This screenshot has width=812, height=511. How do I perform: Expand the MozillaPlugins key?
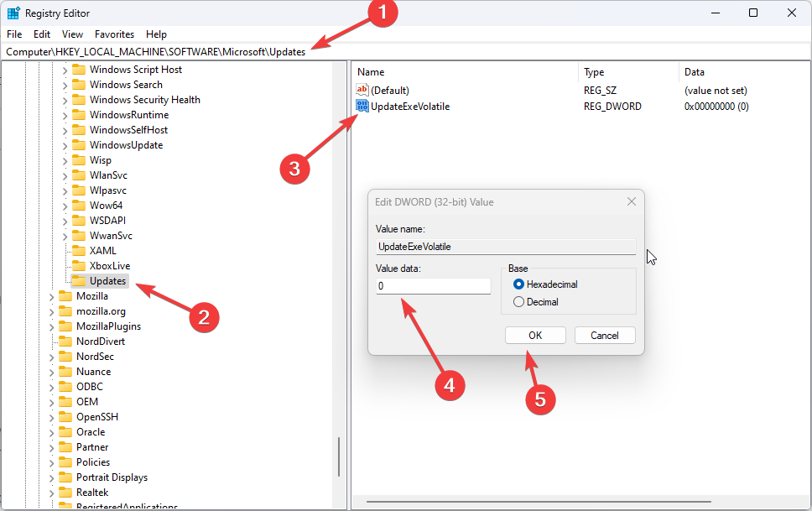pos(51,327)
